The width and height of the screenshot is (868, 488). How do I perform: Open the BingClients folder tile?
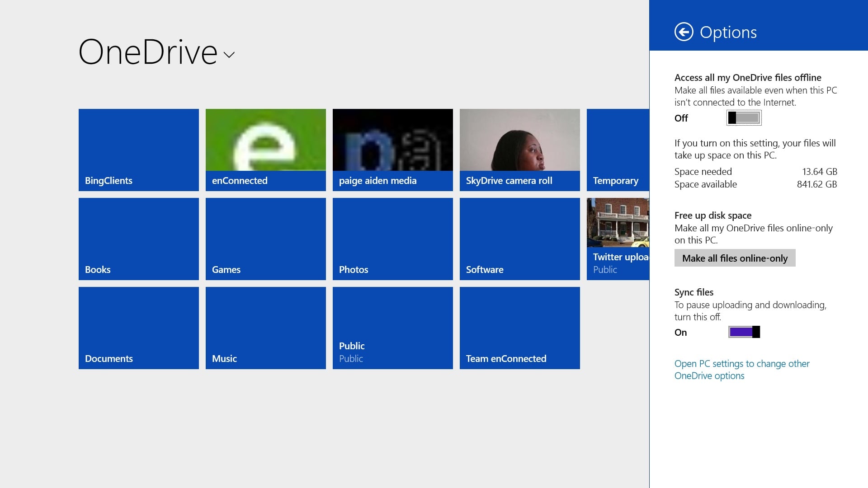pyautogui.click(x=139, y=150)
